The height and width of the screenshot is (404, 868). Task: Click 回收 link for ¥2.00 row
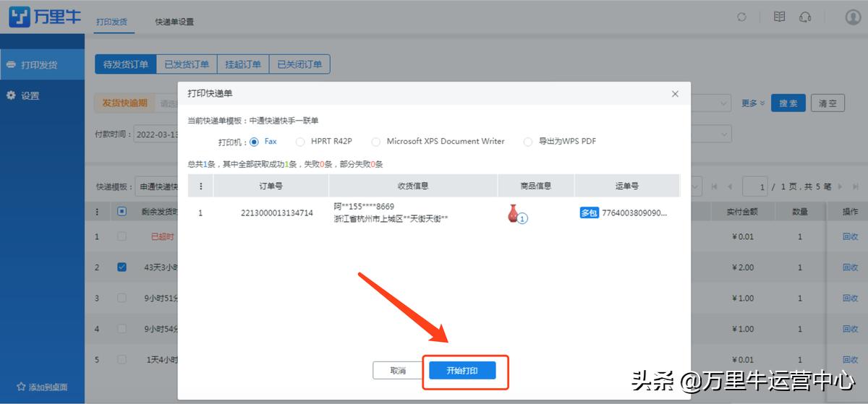coord(850,267)
